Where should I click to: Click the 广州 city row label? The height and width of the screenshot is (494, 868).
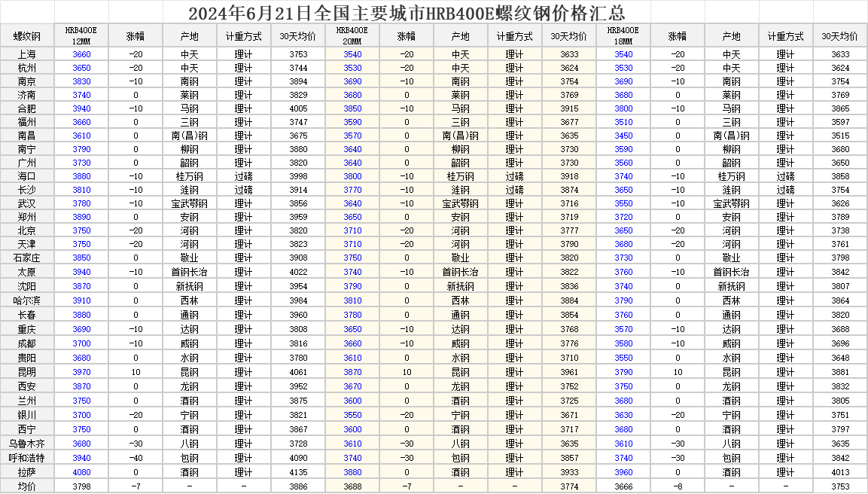[27, 163]
